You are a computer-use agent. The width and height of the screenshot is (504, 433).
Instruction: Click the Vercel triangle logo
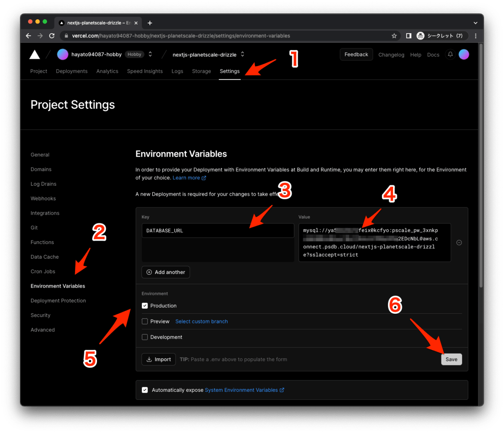tap(35, 54)
